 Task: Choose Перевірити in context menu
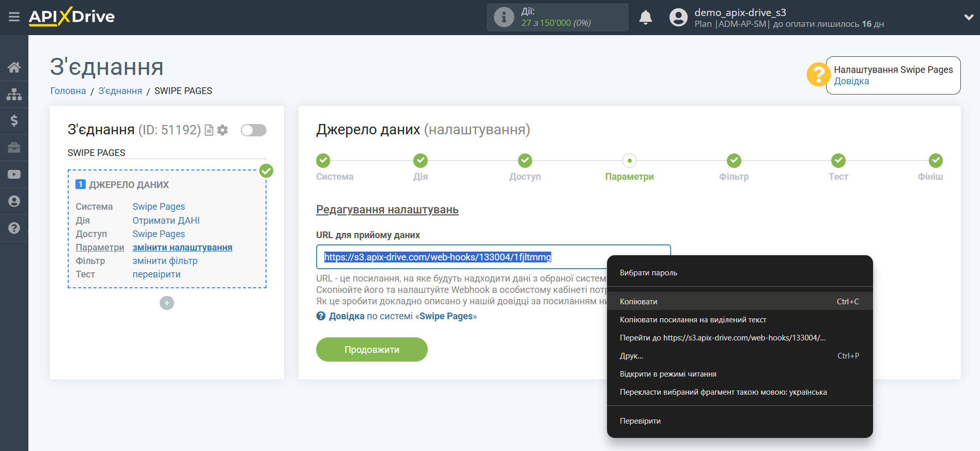(740, 421)
